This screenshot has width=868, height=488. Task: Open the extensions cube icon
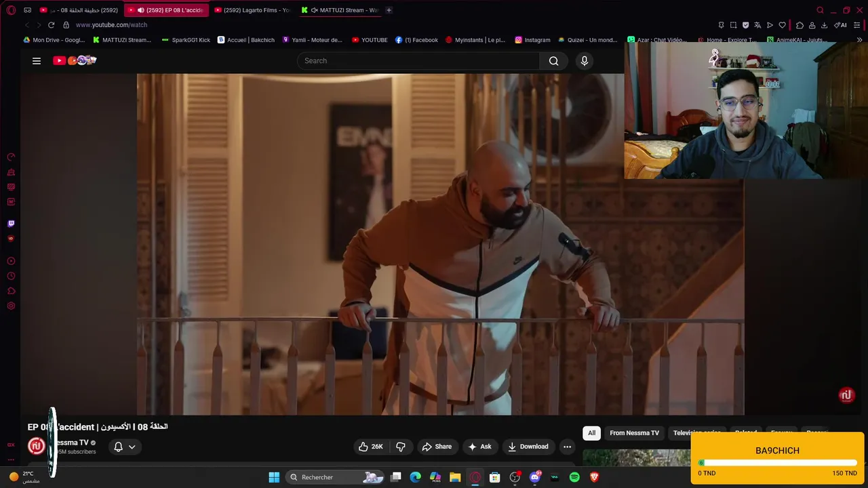tap(800, 25)
